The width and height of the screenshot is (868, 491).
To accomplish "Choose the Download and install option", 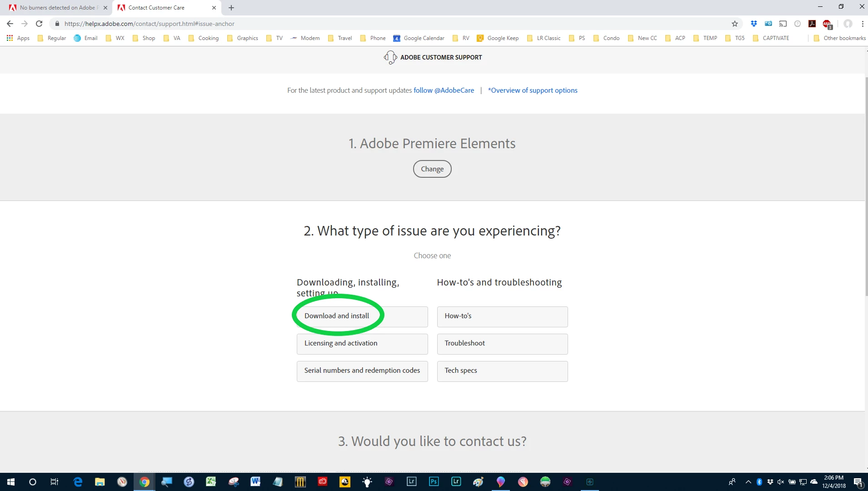I will click(362, 316).
